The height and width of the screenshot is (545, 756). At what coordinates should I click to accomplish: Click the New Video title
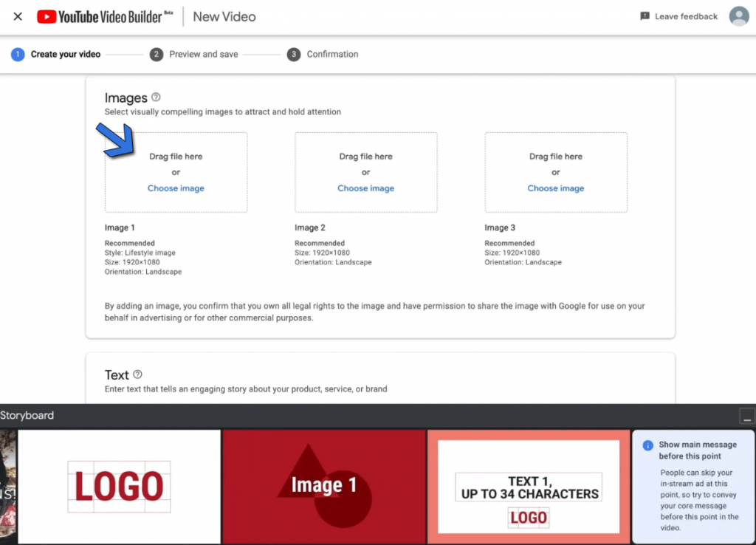224,17
